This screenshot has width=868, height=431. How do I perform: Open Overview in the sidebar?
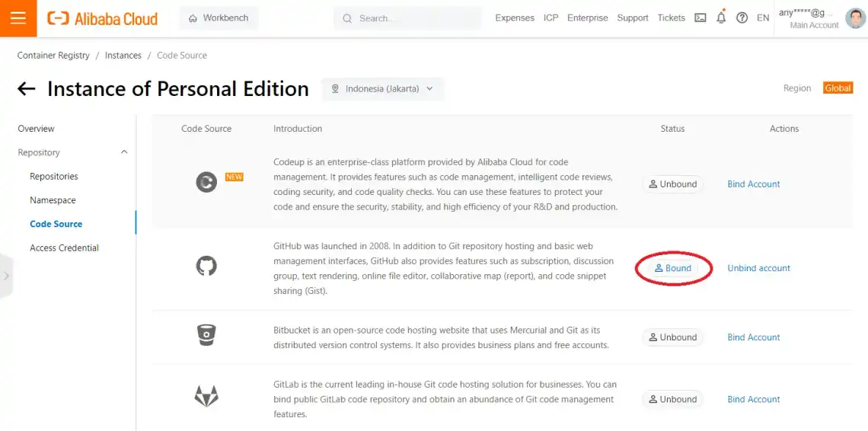pos(36,129)
